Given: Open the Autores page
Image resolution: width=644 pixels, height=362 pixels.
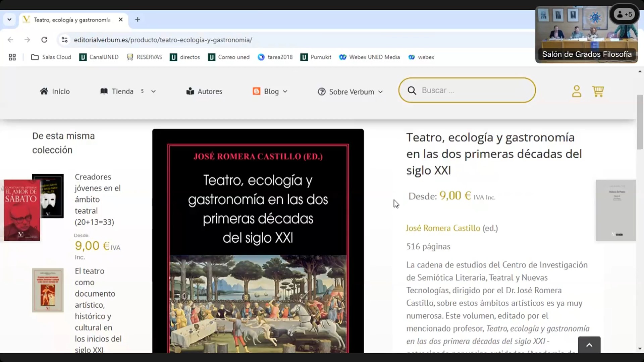Looking at the screenshot, I should point(204,91).
